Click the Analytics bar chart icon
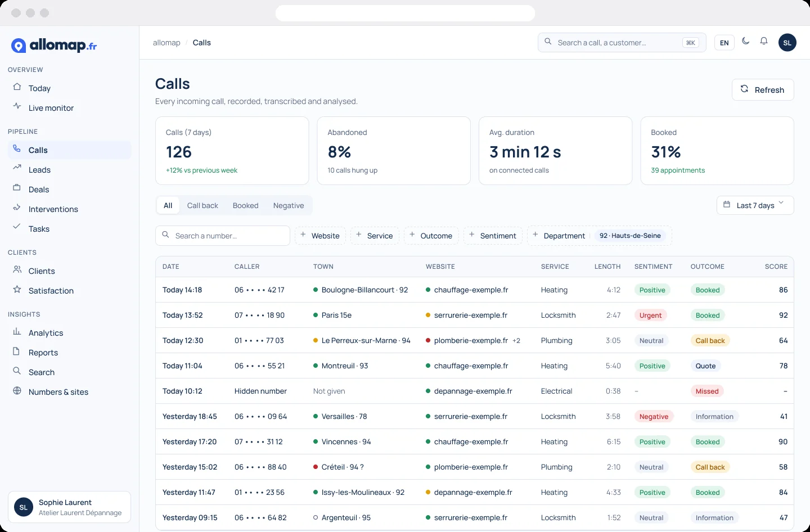 point(17,331)
